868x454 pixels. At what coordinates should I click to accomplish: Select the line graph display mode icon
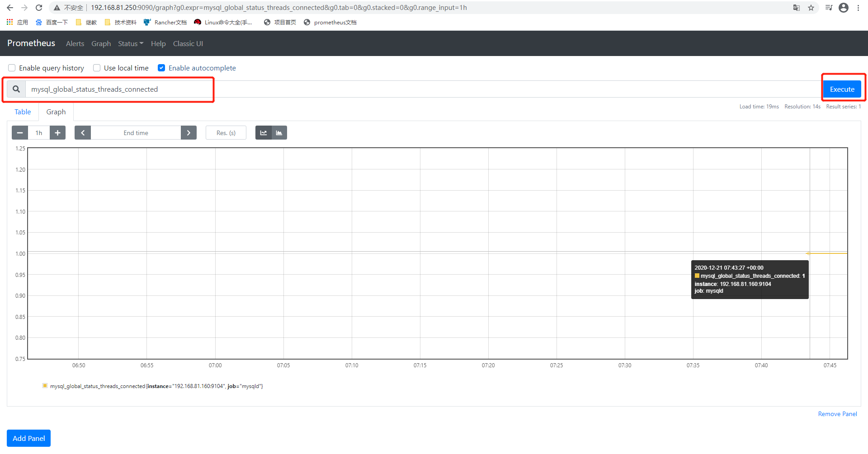click(264, 132)
